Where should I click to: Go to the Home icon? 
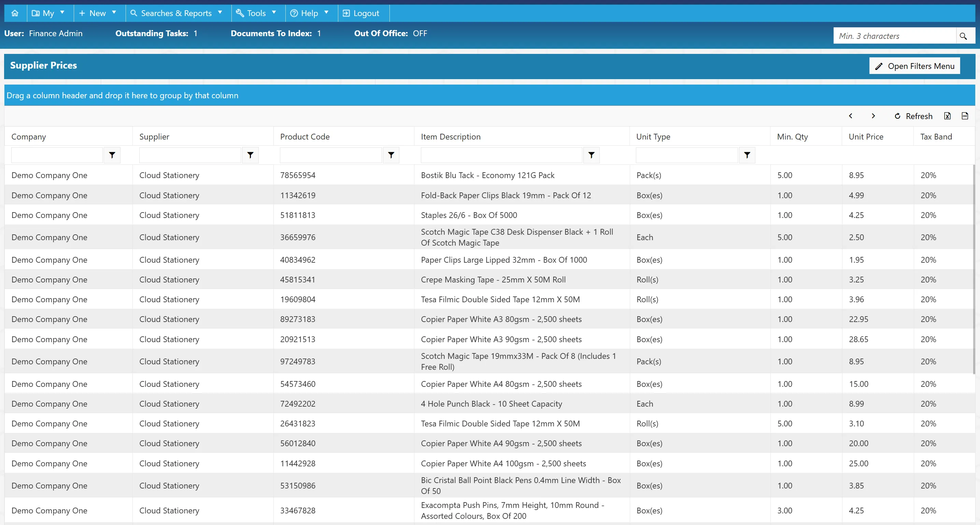[15, 13]
